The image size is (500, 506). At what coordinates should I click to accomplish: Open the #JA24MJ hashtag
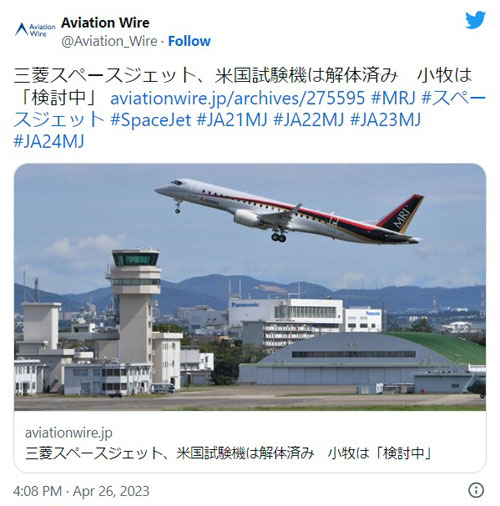pyautogui.click(x=49, y=141)
